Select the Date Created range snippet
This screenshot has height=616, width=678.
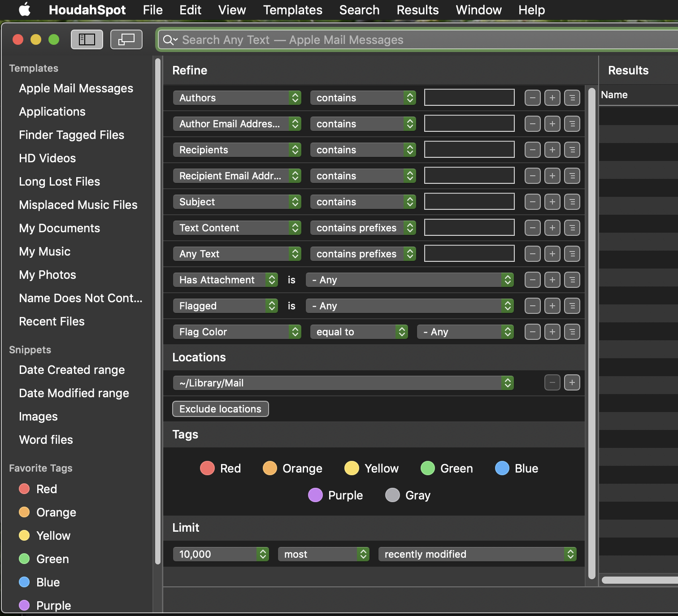click(x=72, y=370)
